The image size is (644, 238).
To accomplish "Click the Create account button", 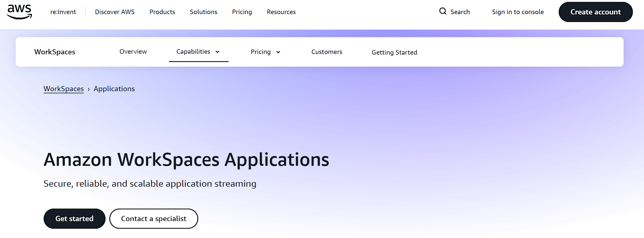I will 596,12.
